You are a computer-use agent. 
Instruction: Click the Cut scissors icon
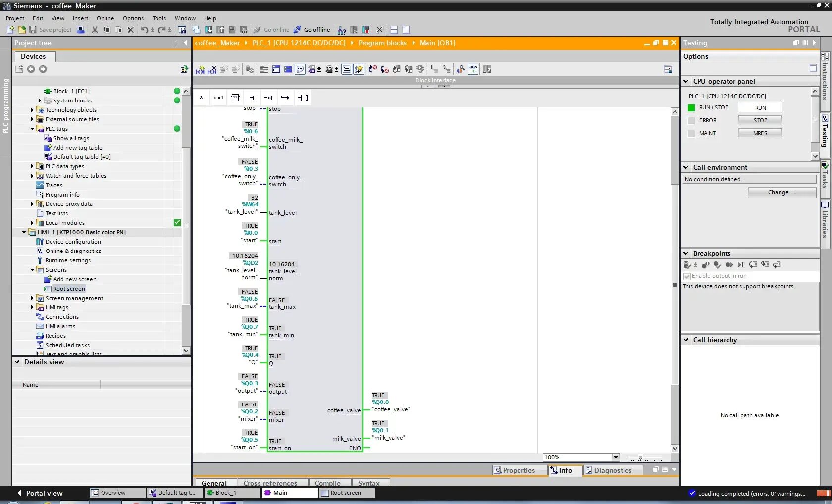tap(95, 30)
